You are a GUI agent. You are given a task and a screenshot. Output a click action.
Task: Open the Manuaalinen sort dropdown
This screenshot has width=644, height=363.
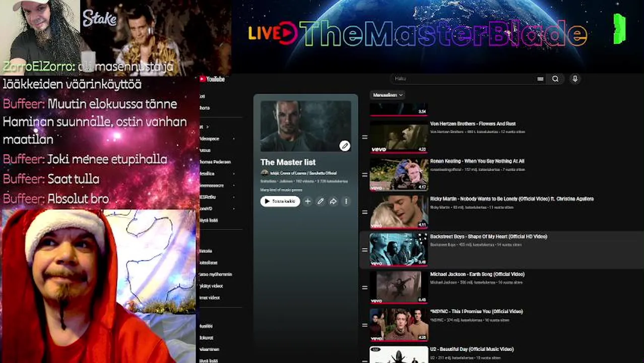pyautogui.click(x=387, y=95)
